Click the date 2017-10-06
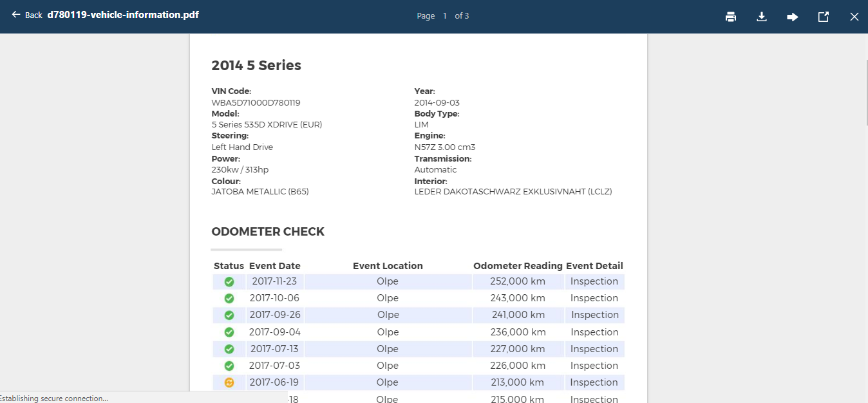The image size is (868, 403). [x=275, y=298]
